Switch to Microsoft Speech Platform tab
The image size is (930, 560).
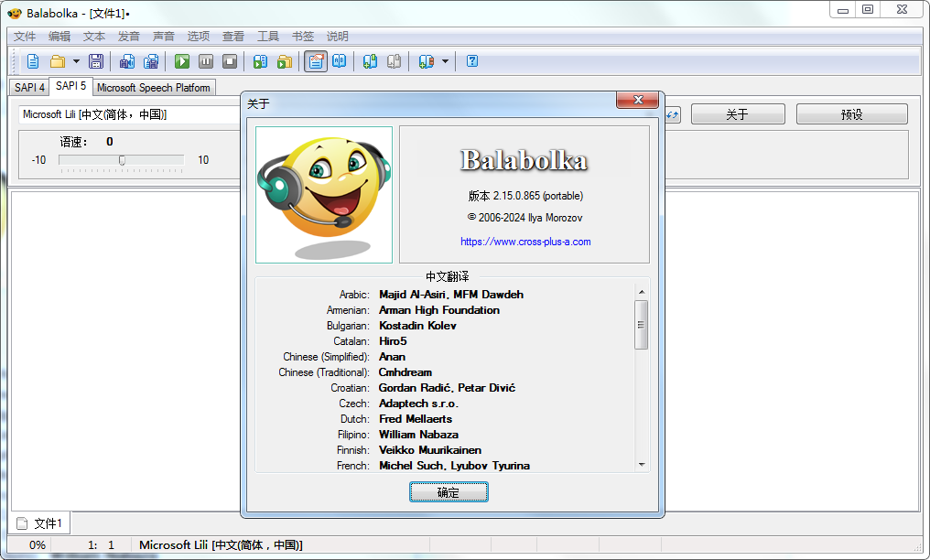[x=153, y=88]
